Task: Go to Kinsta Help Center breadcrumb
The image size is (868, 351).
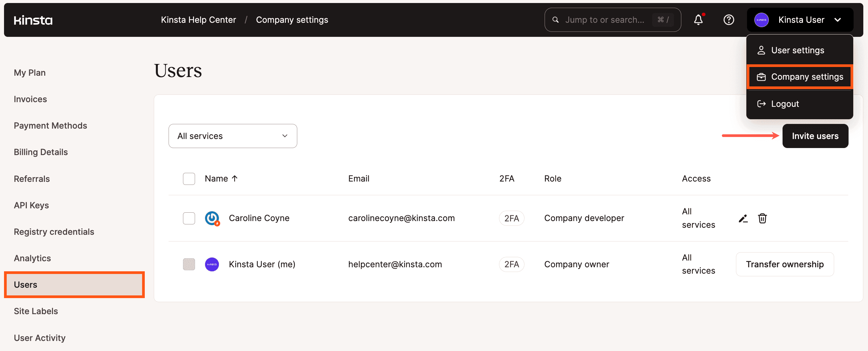Action: coord(198,20)
